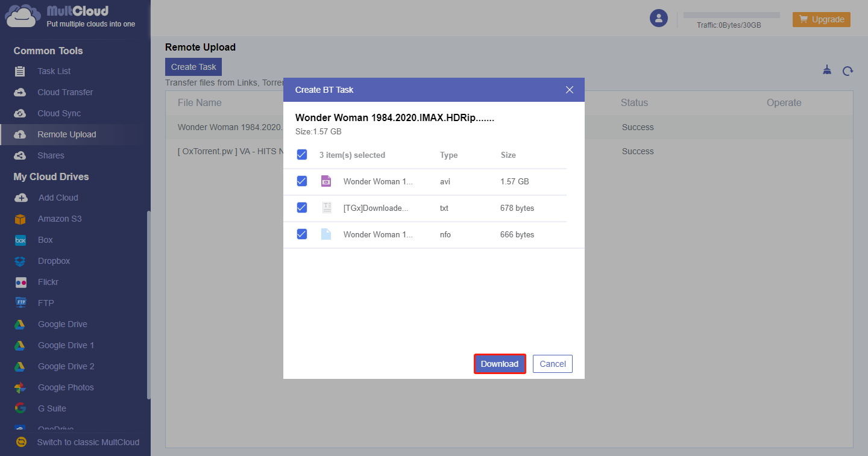868x456 pixels.
Task: Click the Shares icon in sidebar
Action: click(x=20, y=155)
